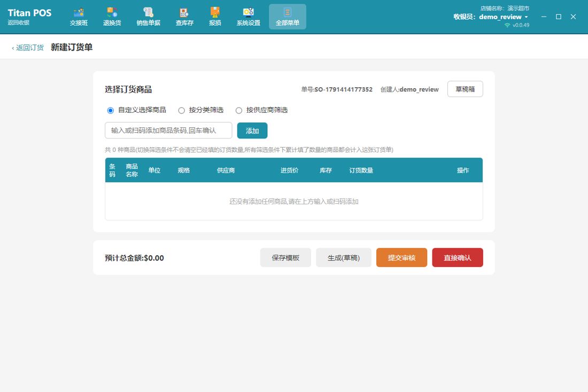Click Titan POS logo to 返回收银
This screenshot has width=588, height=392.
(x=29, y=17)
